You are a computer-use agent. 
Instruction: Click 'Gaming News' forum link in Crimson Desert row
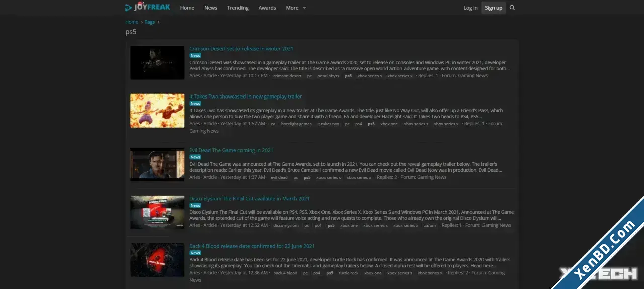tap(473, 76)
